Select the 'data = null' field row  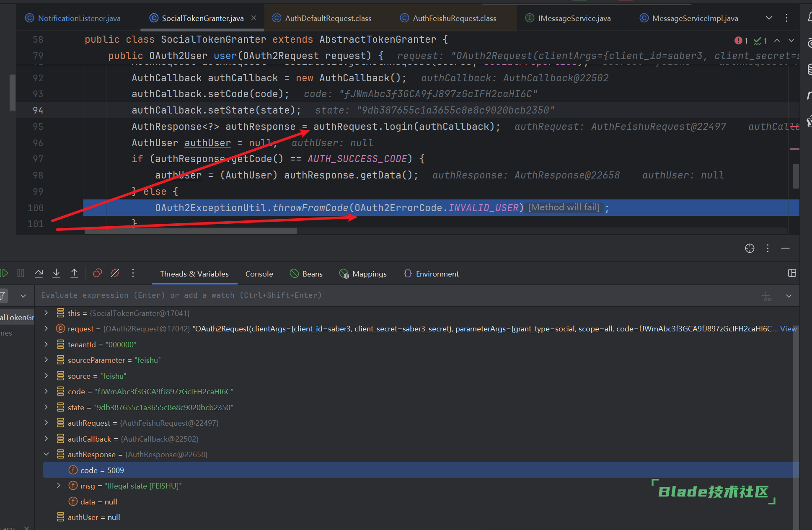421,502
